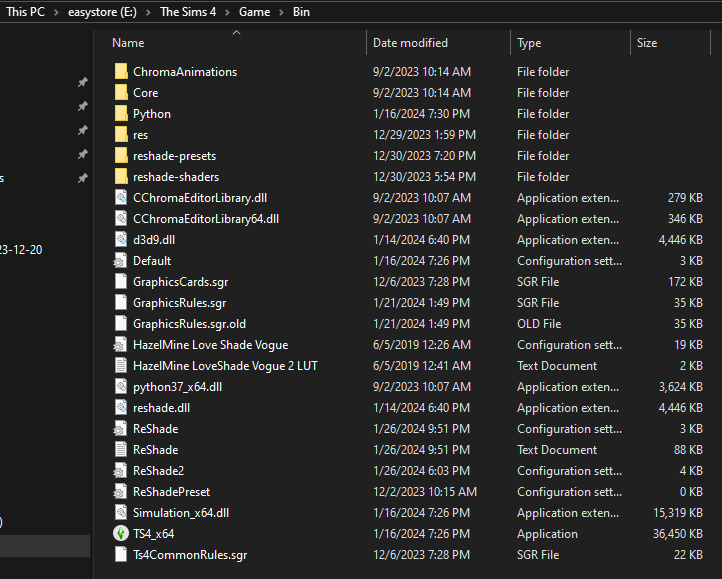Click the Simulation_x64.dll file icon

click(x=121, y=513)
